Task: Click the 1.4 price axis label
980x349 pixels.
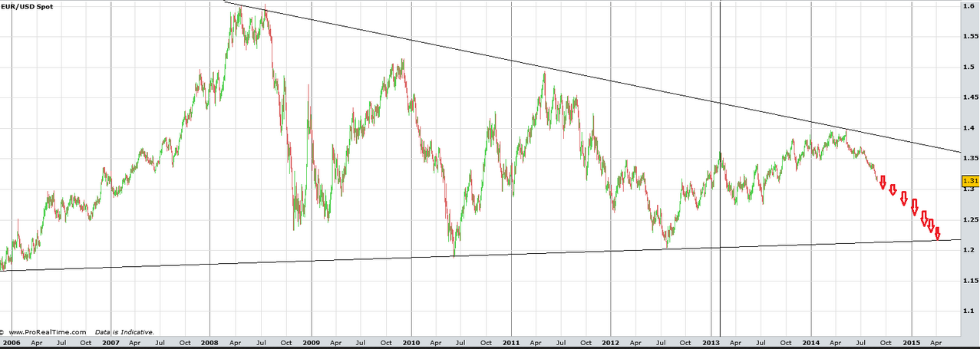Action: [968, 128]
